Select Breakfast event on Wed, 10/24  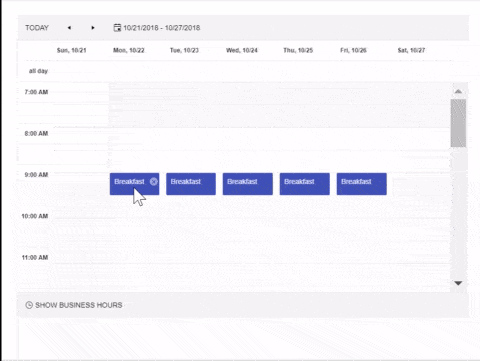tap(248, 184)
